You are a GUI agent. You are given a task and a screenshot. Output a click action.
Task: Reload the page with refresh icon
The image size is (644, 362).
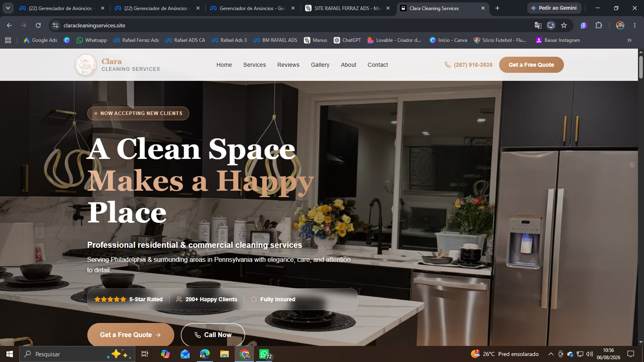coord(38,25)
